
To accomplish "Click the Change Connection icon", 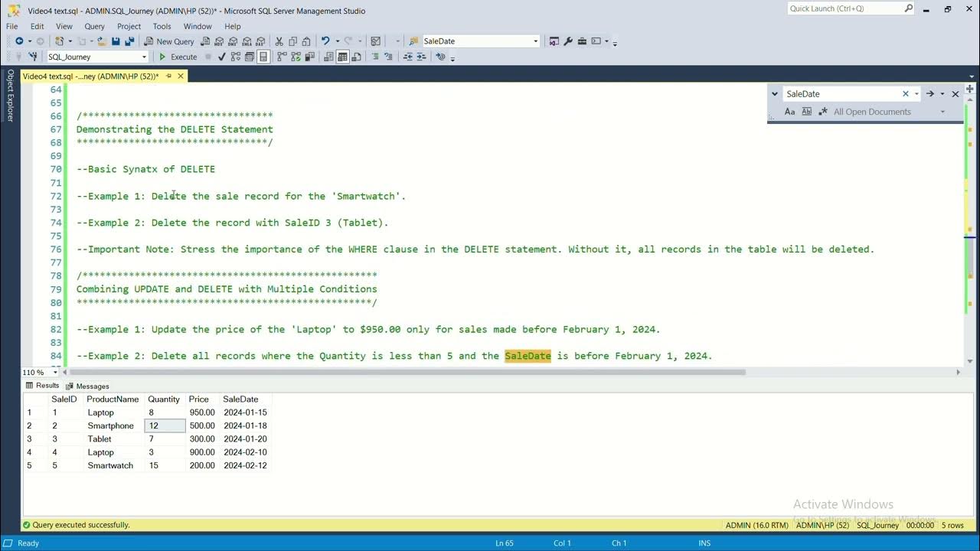I will coord(32,57).
